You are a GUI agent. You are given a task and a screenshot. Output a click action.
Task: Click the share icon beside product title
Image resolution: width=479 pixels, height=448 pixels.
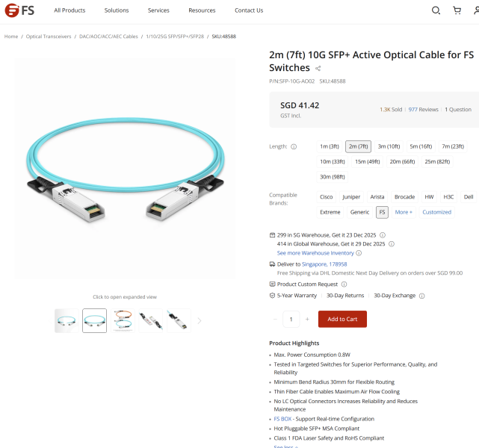(318, 69)
